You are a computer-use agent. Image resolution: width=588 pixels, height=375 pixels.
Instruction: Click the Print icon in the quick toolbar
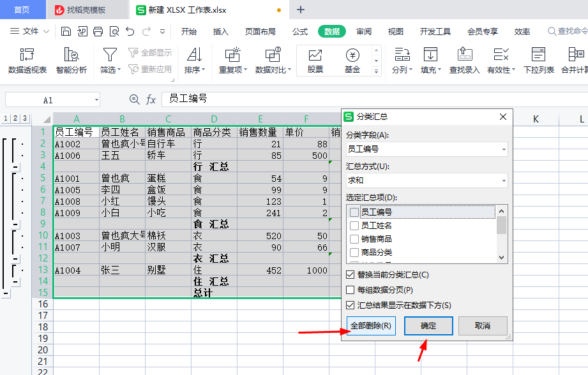pyautogui.click(x=98, y=31)
